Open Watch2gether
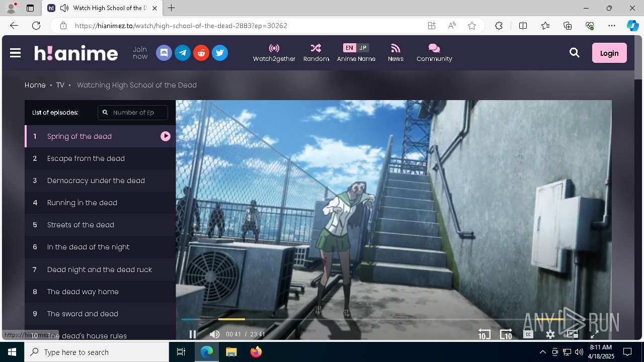Screen dimensions: 644x362 [274, 53]
